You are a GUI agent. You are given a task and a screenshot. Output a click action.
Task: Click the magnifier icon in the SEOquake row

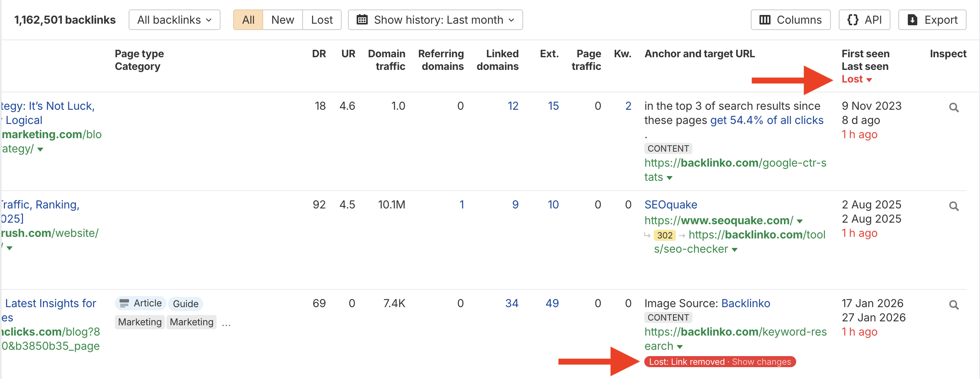[x=954, y=206]
